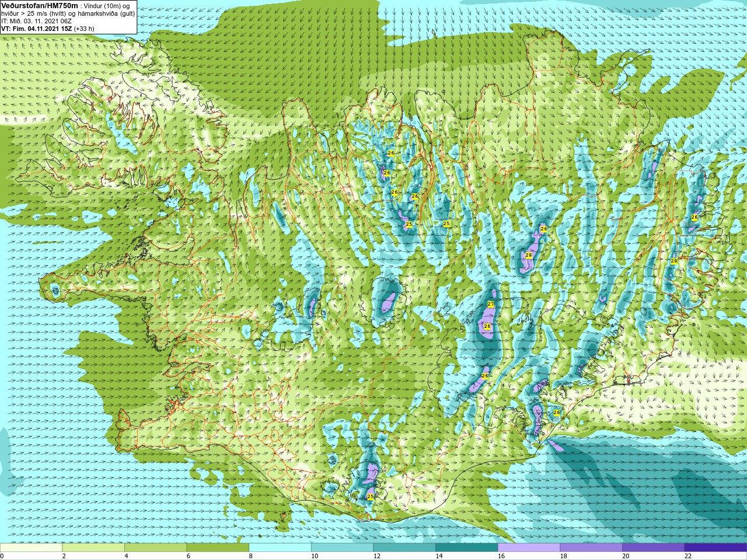Viewport: 747px width, 560px height.
Task: Click the valid time line 'VT: Fim. 04.11.2021 15Z'
Action: click(x=36, y=28)
